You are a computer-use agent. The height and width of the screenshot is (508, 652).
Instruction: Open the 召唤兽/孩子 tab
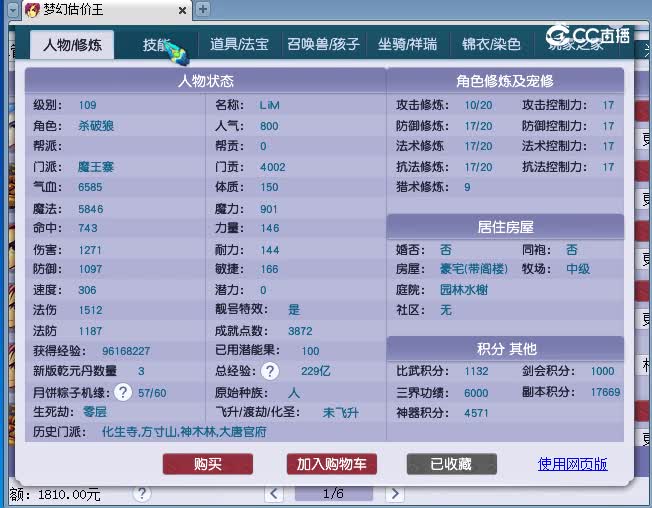click(x=324, y=44)
